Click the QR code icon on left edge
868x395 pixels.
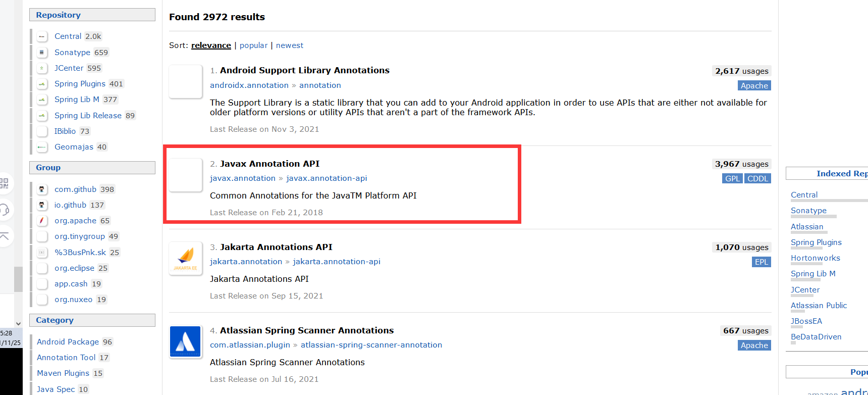[x=4, y=183]
